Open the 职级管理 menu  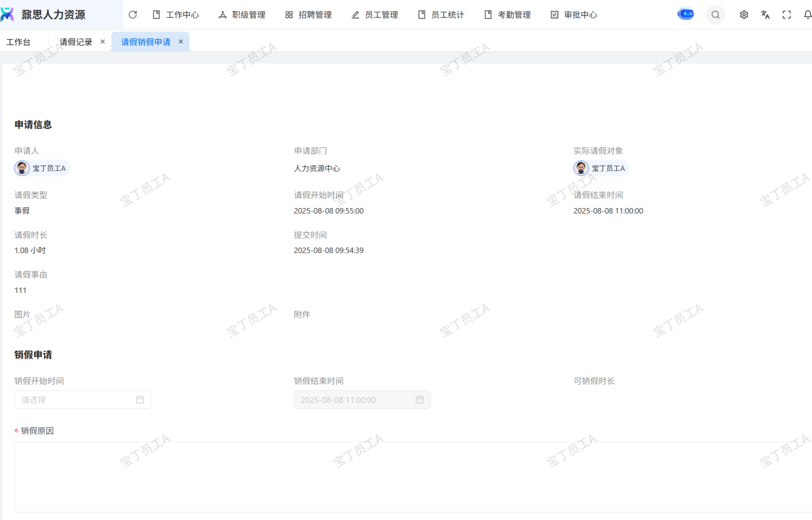pos(242,15)
